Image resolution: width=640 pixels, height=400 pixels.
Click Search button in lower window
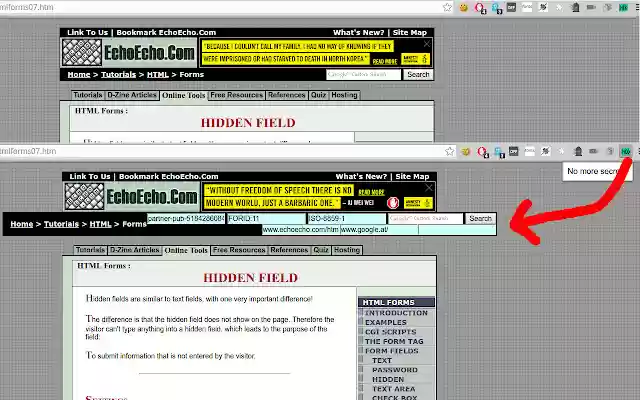480,218
